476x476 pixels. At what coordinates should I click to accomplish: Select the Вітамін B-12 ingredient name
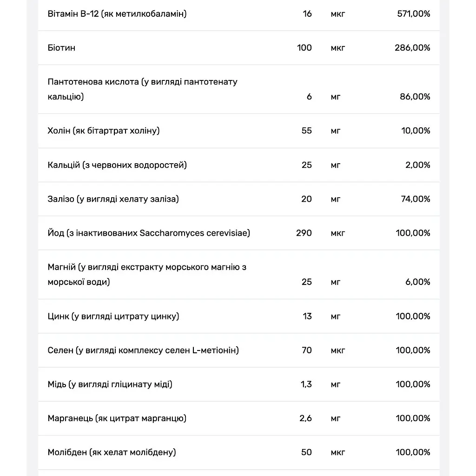pyautogui.click(x=117, y=14)
